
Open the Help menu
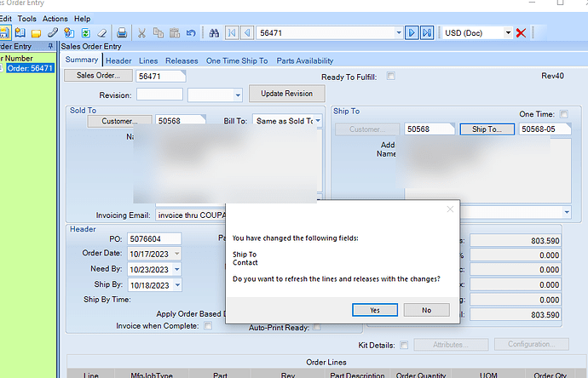[82, 19]
